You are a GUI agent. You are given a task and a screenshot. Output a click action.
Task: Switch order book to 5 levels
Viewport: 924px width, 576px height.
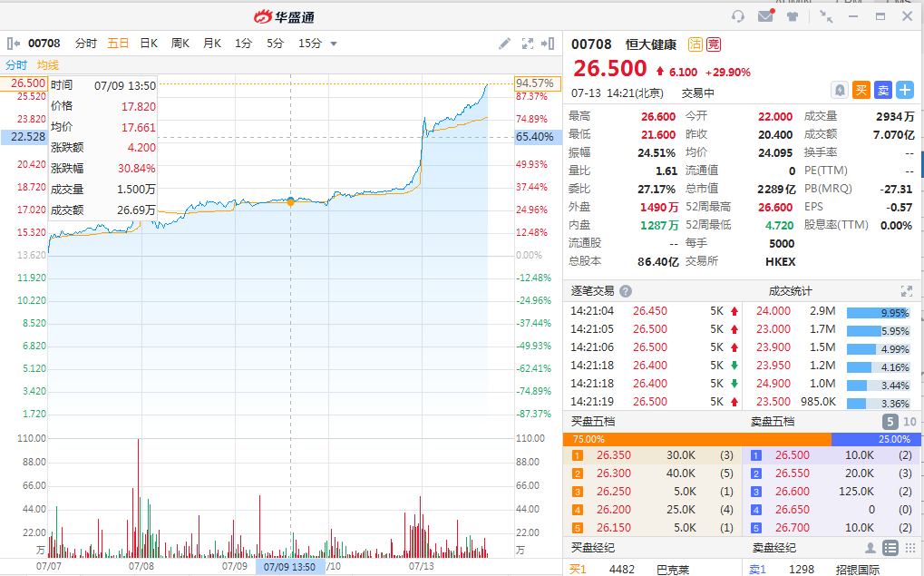tap(889, 422)
